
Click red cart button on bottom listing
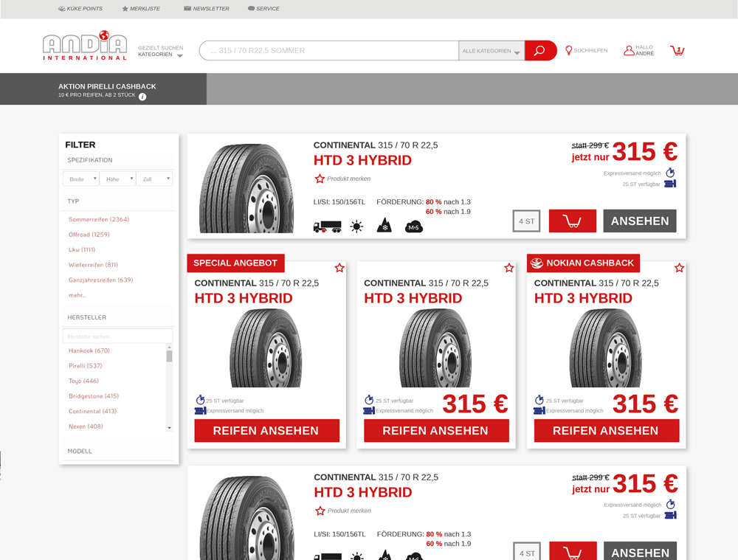573,551
